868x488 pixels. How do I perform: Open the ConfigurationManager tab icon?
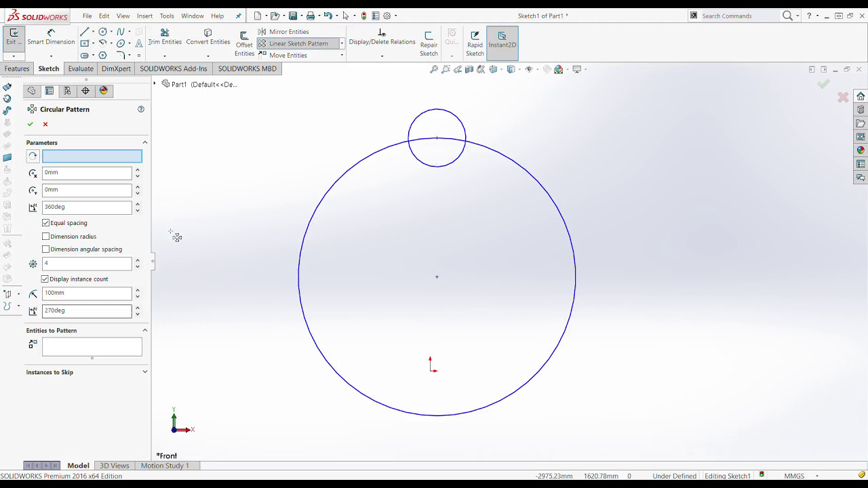point(67,91)
